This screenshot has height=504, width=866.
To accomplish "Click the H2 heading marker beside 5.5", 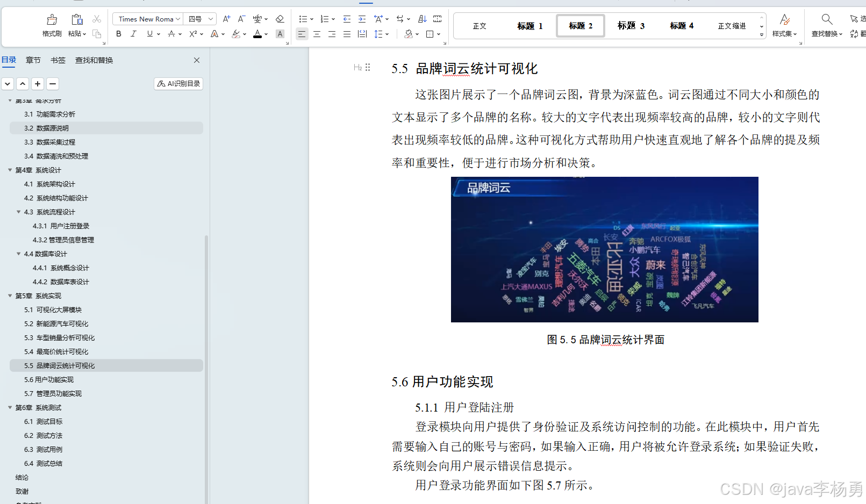I will click(x=358, y=67).
